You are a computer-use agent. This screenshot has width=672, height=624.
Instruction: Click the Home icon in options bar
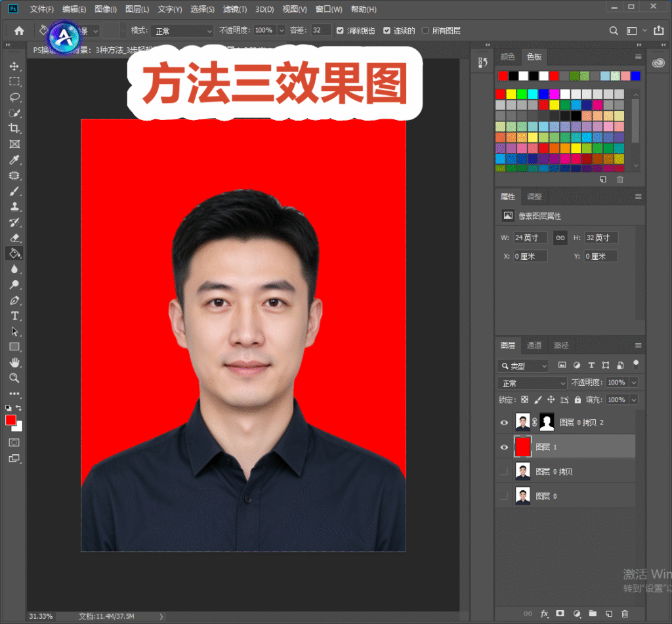(x=19, y=30)
